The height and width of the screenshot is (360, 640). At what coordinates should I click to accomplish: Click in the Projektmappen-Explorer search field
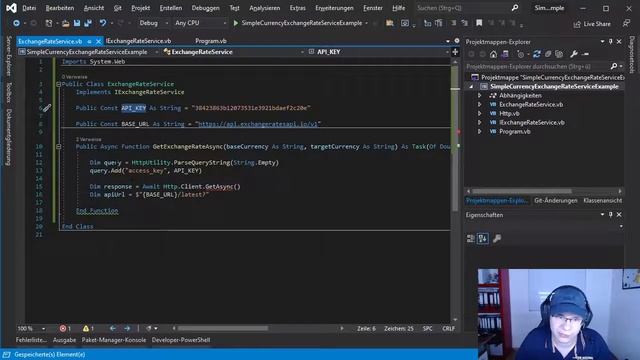[x=538, y=66]
